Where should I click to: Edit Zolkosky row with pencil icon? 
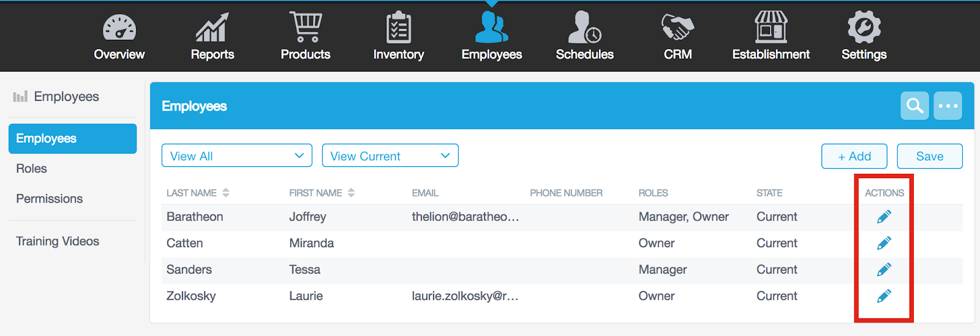[884, 296]
